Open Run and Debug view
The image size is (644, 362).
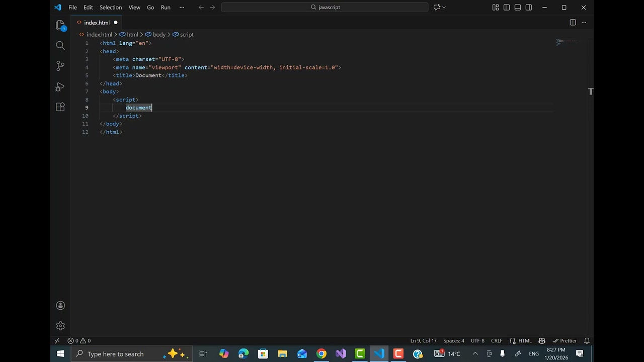coord(60,86)
